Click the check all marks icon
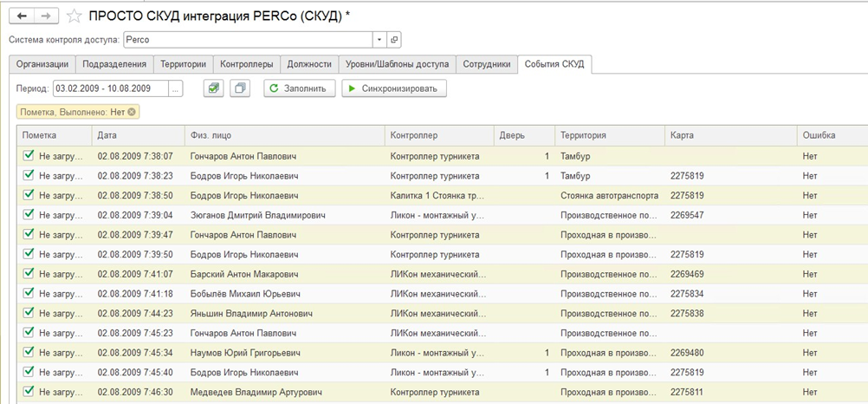868x404 pixels. (x=213, y=88)
